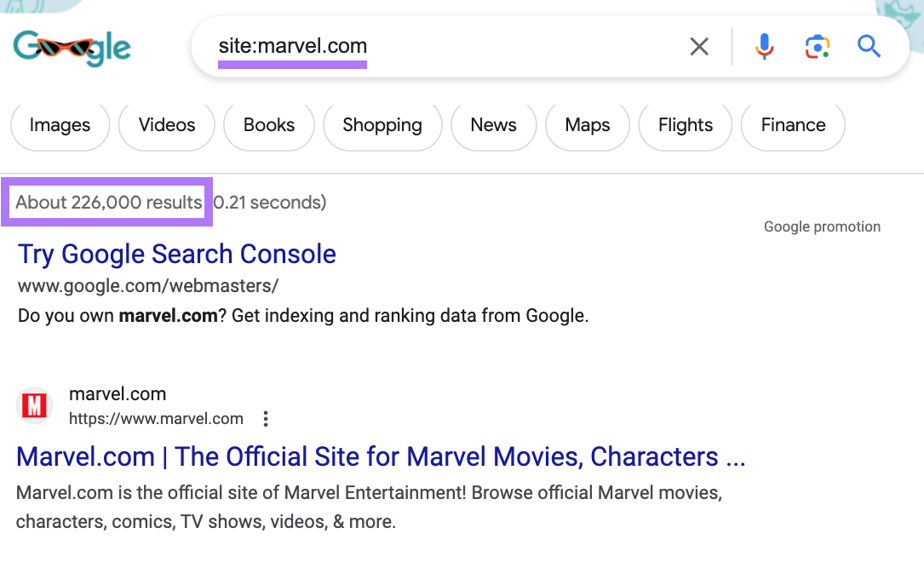Click the Marvel favicon beside marvel.com result
This screenshot has width=924, height=562.
[x=34, y=405]
